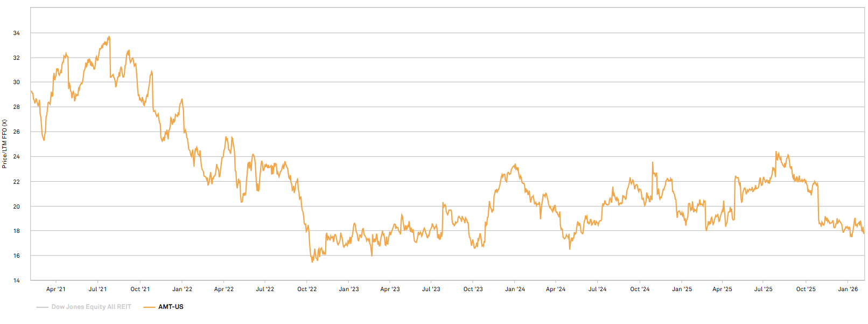Screen dimensions: 868x324
Task: Click the 20 y-axis value
Action: [x=17, y=207]
